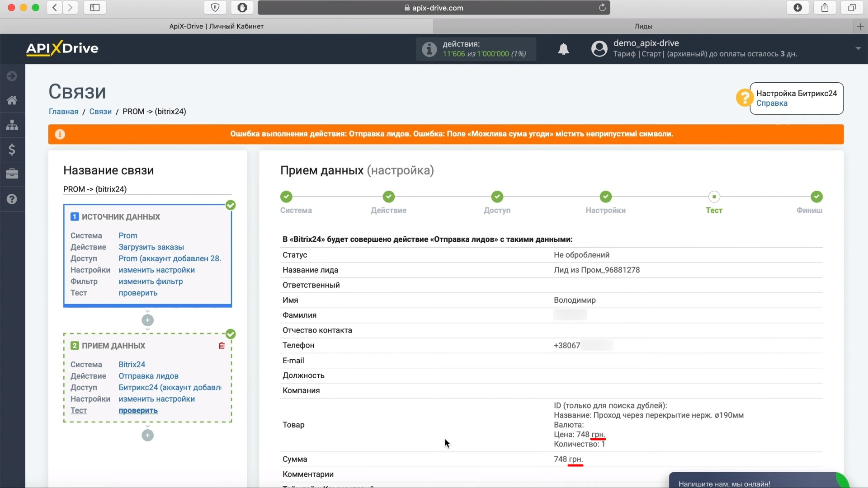The height and width of the screenshot is (488, 868).
Task: Click Prom account access link
Action: tap(170, 258)
